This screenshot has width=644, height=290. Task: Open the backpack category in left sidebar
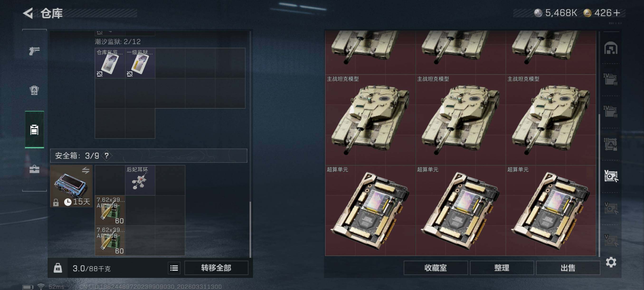34,90
